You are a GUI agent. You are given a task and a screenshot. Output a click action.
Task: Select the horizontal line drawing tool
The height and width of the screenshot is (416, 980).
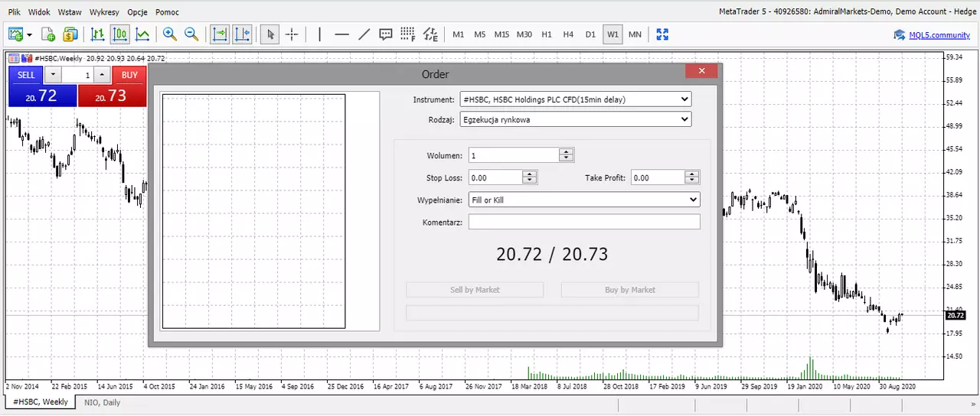(x=342, y=34)
